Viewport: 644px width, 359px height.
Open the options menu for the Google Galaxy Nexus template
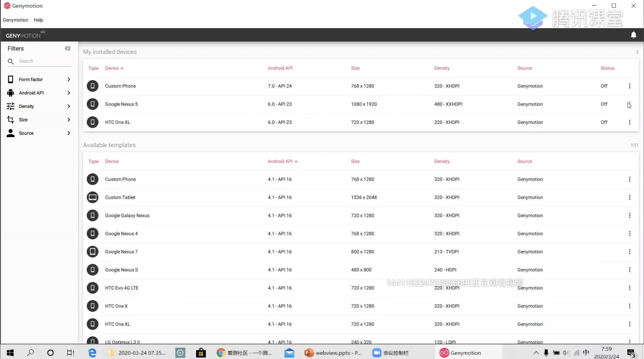click(x=630, y=216)
